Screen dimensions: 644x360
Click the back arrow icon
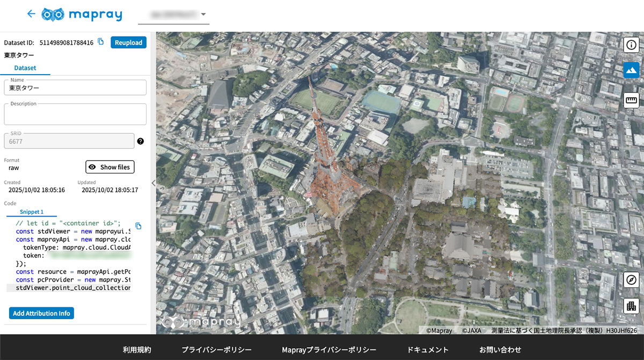pyautogui.click(x=31, y=14)
